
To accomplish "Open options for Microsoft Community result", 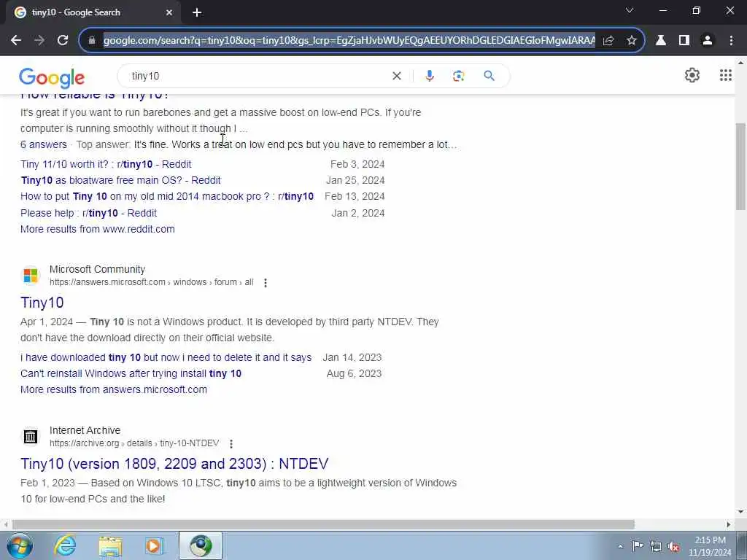I will (266, 283).
